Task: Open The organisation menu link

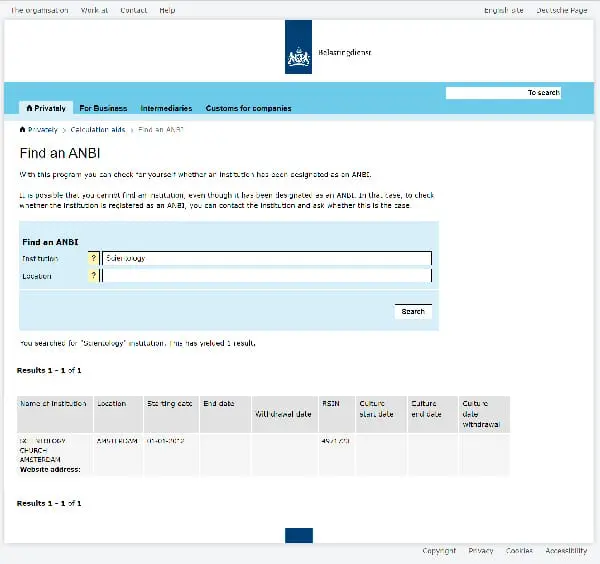Action: click(39, 10)
